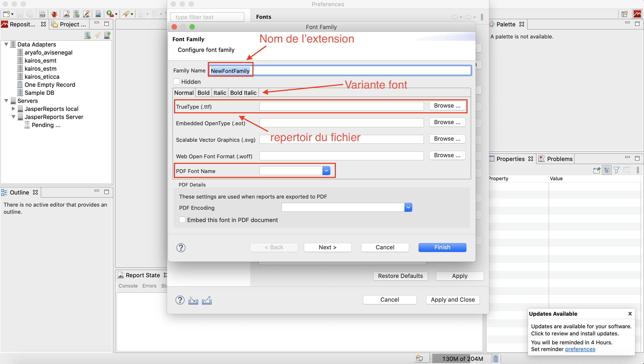Screen dimensions: 644x364
Task: Click the 130M of 204M heap status bar
Action: pyautogui.click(x=462, y=358)
